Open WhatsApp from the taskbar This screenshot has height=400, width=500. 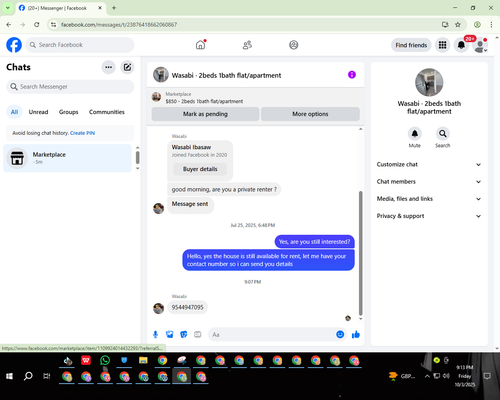105,360
